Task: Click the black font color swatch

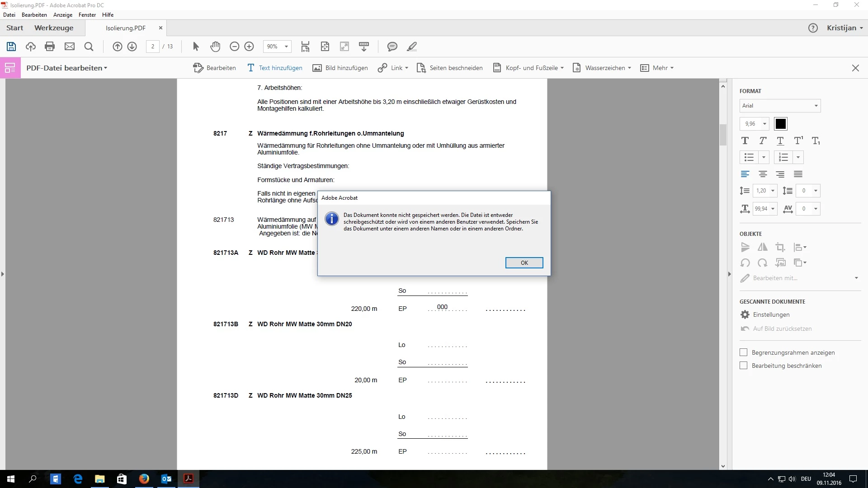Action: [780, 124]
